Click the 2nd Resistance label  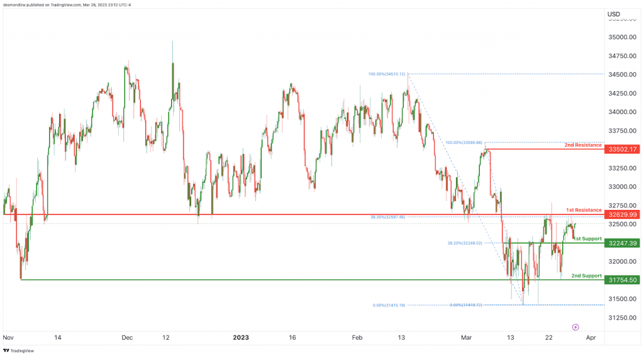(x=583, y=145)
